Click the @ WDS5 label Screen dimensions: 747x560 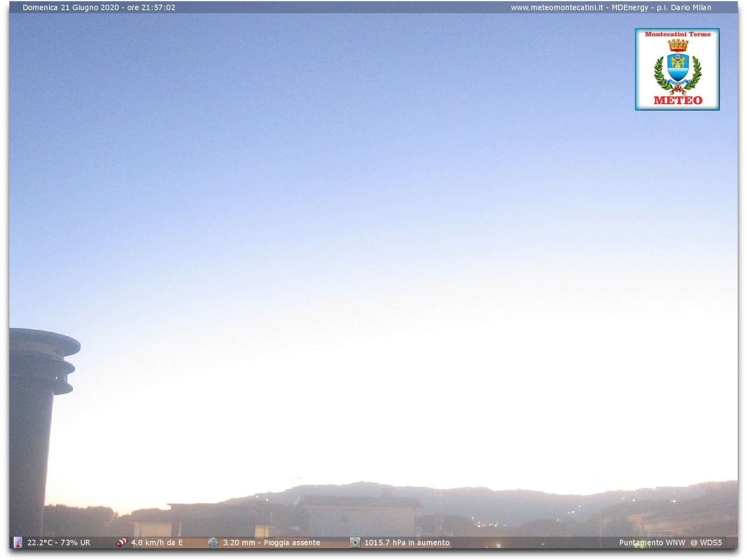click(x=706, y=543)
